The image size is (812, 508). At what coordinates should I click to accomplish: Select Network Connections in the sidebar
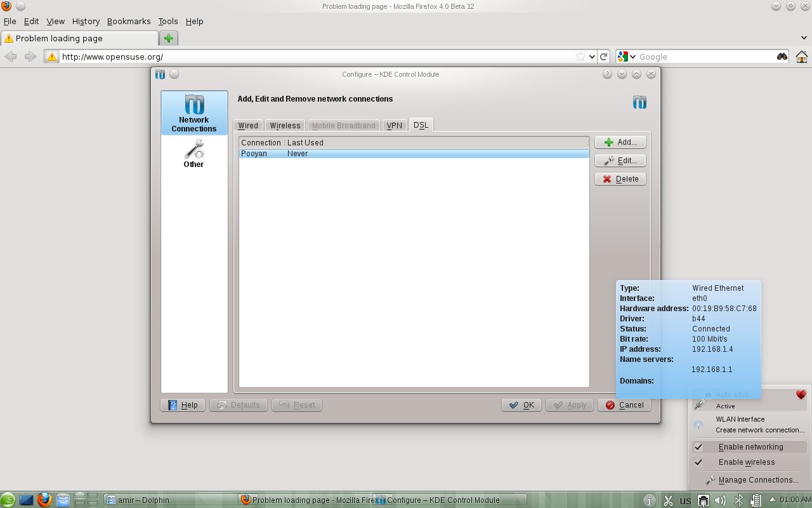pos(194,112)
